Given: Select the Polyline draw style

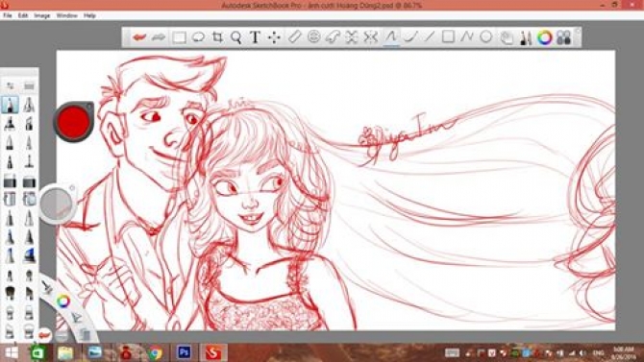Looking at the screenshot, I should [467, 36].
